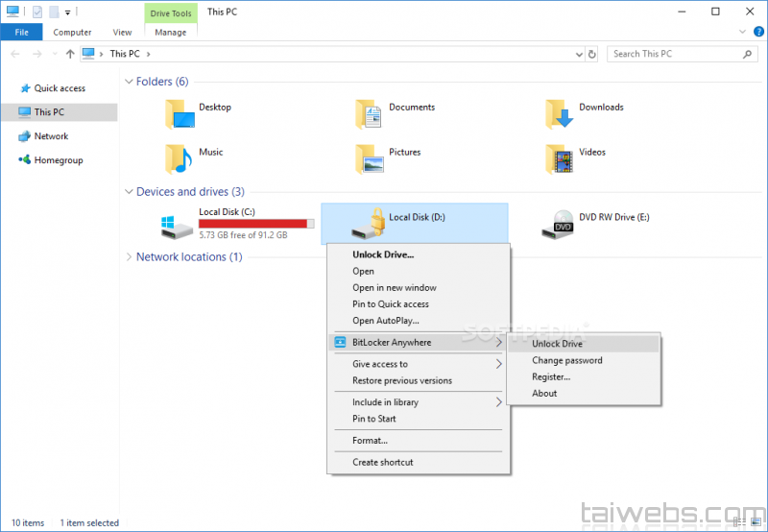Viewport: 768px width, 532px height.
Task: Select the Videos folder icon
Action: pyautogui.click(x=561, y=158)
